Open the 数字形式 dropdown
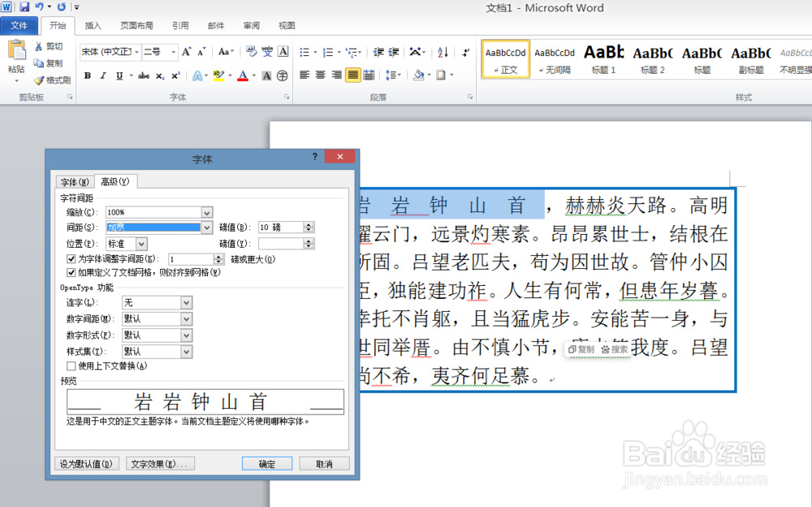The image size is (812, 507). click(187, 336)
